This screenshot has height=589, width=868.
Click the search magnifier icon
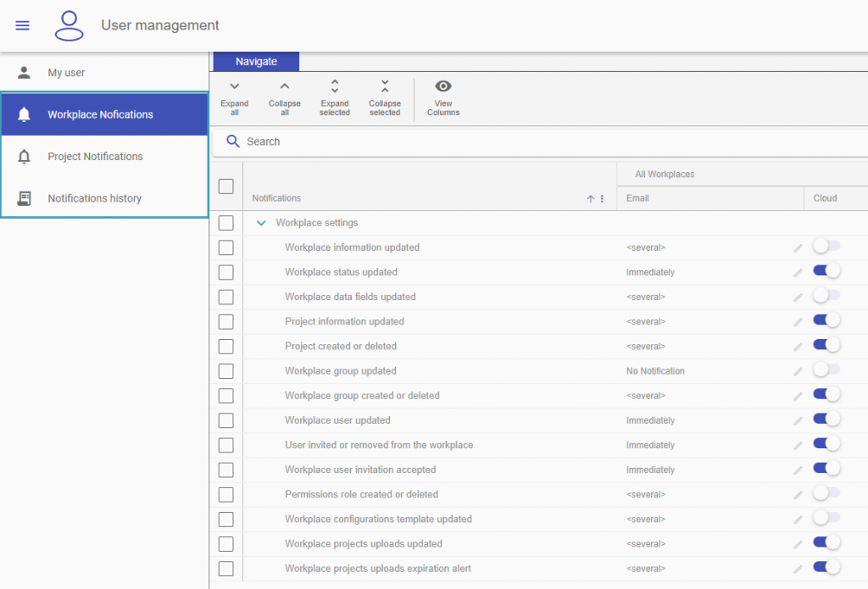pos(233,142)
